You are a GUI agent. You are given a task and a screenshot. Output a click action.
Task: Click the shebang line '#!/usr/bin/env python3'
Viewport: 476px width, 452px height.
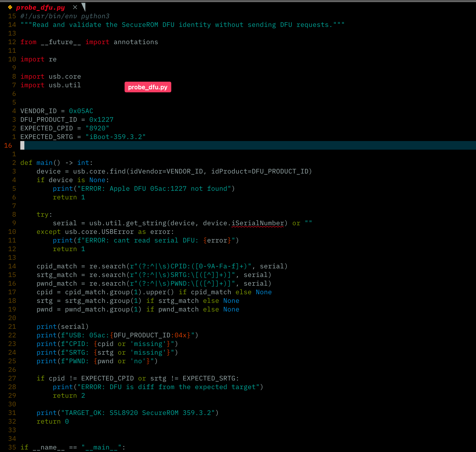point(65,16)
